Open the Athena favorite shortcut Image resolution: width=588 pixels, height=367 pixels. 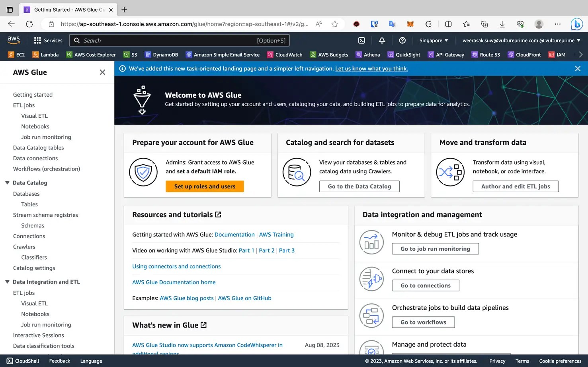tap(368, 55)
